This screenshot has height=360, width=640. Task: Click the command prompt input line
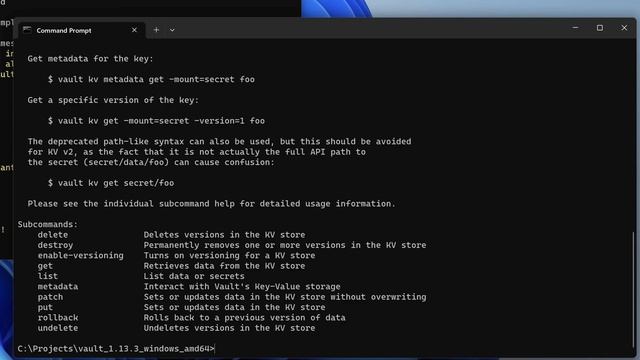[x=116, y=349]
